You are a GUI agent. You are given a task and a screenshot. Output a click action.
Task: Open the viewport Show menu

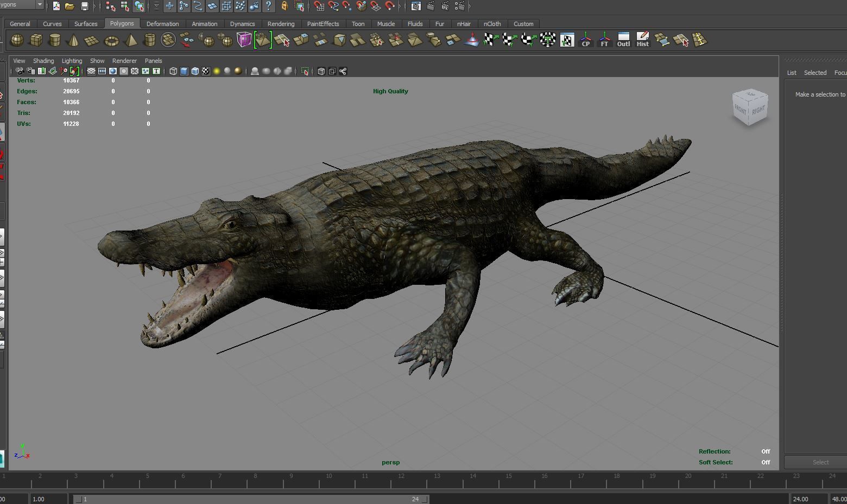[x=97, y=61]
